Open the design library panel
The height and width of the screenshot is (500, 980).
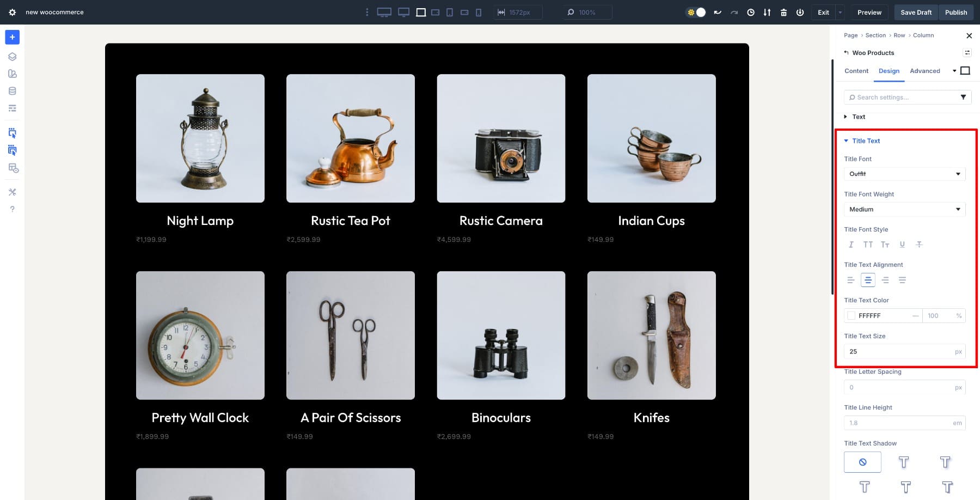[12, 73]
